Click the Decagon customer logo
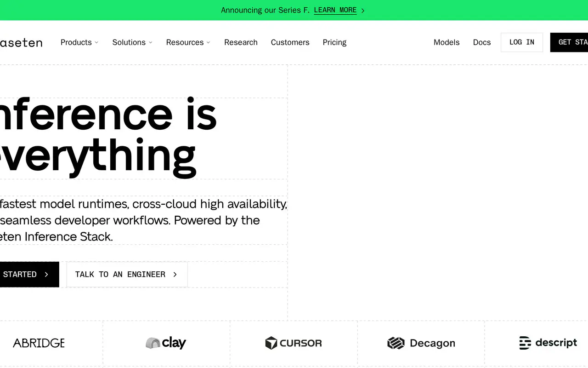The height and width of the screenshot is (368, 588). [421, 343]
